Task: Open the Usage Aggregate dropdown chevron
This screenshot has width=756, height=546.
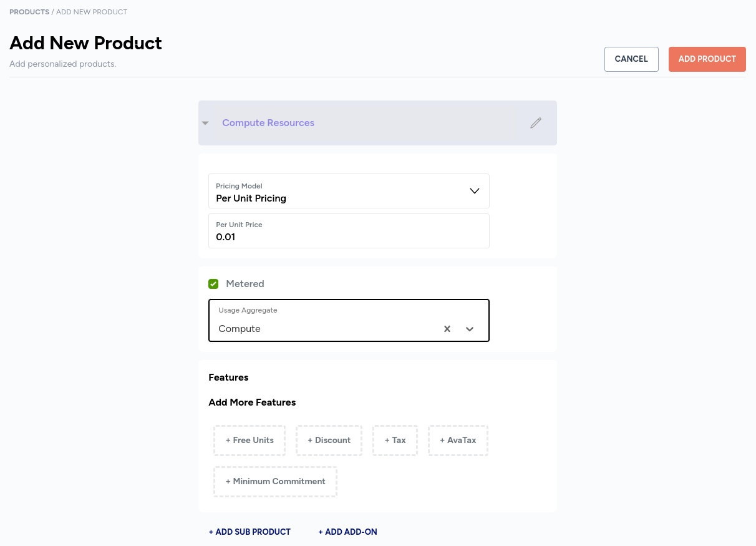Action: tap(470, 329)
